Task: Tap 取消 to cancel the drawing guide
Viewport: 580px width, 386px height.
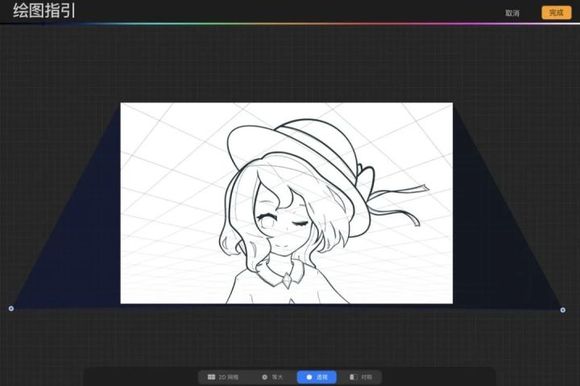Action: point(512,13)
